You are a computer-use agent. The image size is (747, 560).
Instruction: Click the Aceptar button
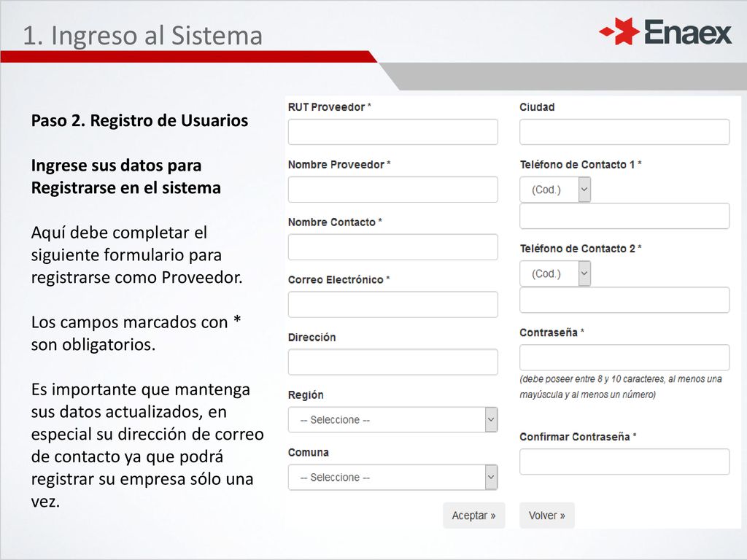tap(473, 516)
